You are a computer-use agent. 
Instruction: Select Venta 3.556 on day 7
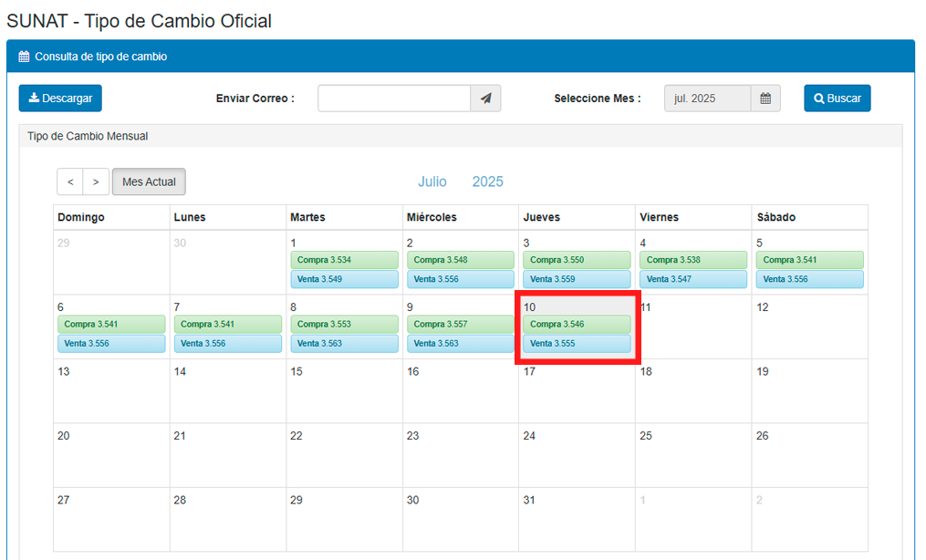228,344
